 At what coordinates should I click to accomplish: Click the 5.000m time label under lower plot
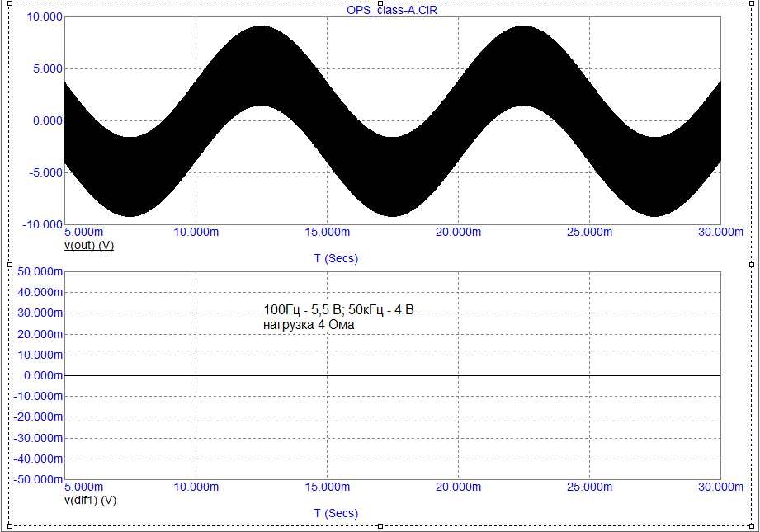point(84,487)
